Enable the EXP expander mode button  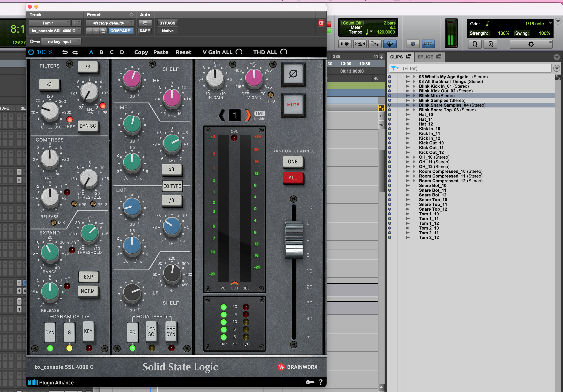click(x=88, y=277)
